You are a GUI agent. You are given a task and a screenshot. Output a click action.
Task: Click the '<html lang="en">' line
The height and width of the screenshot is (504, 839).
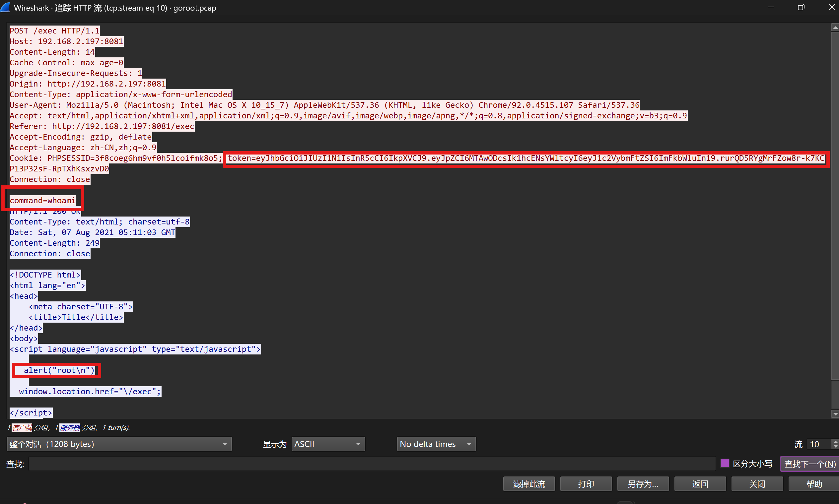[x=47, y=285]
